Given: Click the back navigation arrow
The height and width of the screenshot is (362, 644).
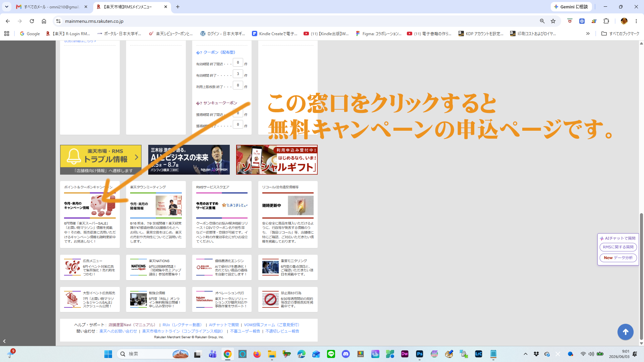Looking at the screenshot, I should (8, 21).
